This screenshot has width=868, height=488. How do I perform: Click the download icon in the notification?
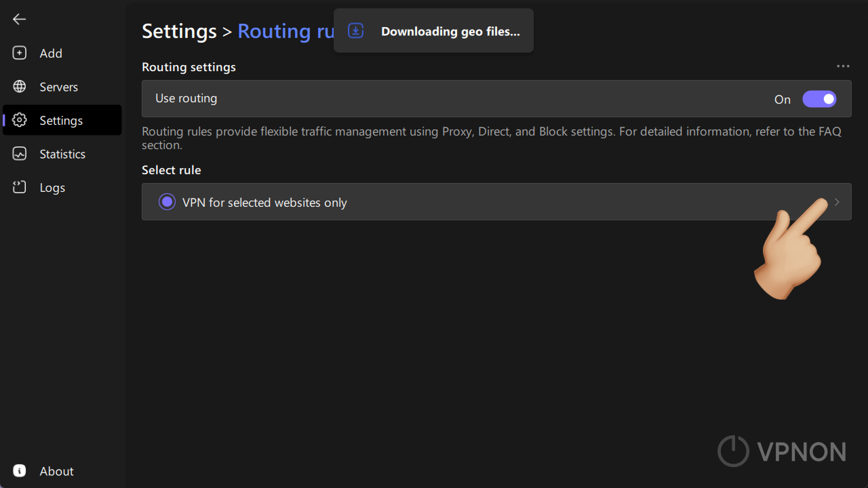pyautogui.click(x=355, y=30)
